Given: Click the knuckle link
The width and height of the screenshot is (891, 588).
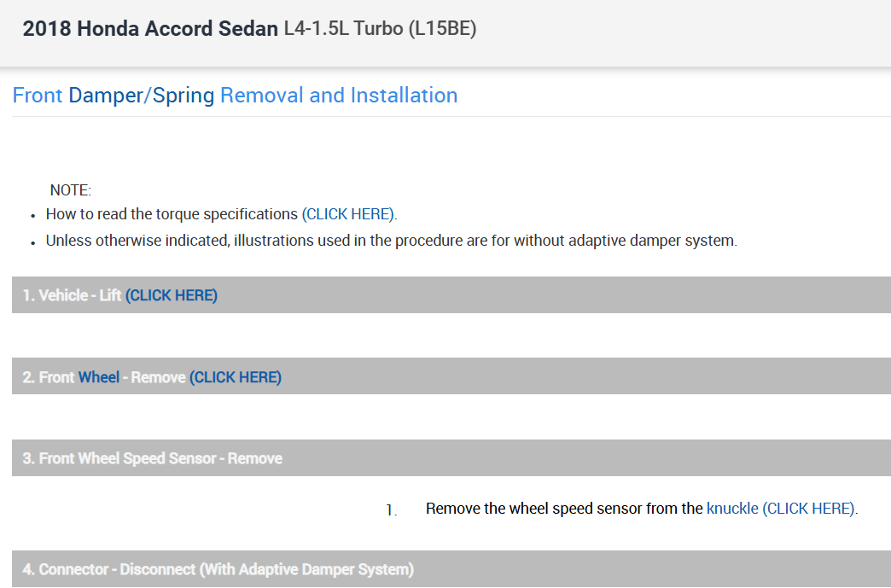Looking at the screenshot, I should 732,509.
